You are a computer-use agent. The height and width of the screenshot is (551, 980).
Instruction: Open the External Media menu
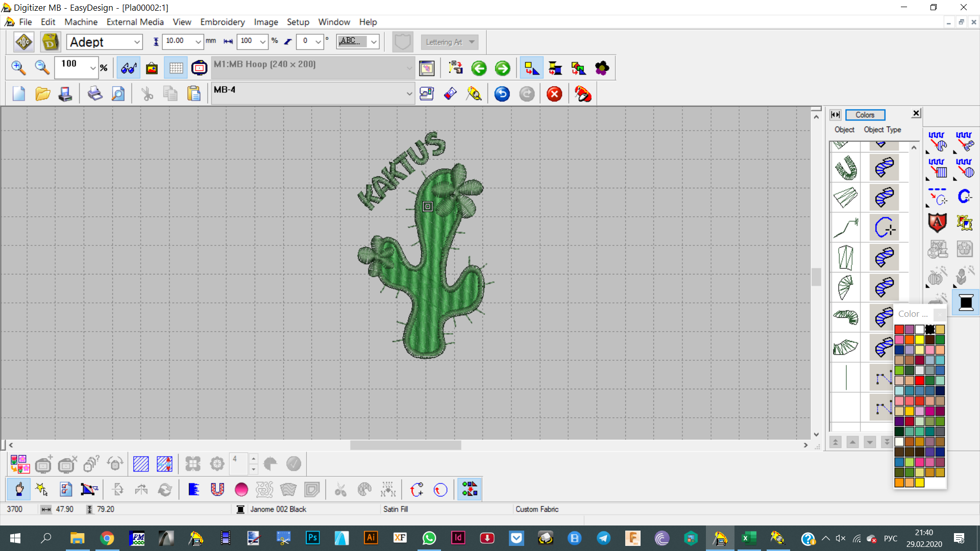click(x=135, y=22)
